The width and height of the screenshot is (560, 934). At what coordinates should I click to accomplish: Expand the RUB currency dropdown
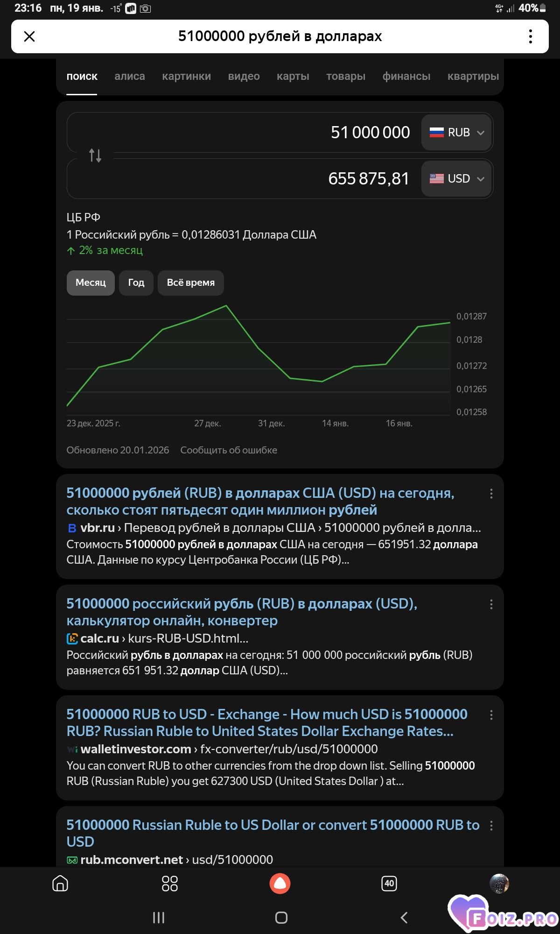tap(456, 133)
